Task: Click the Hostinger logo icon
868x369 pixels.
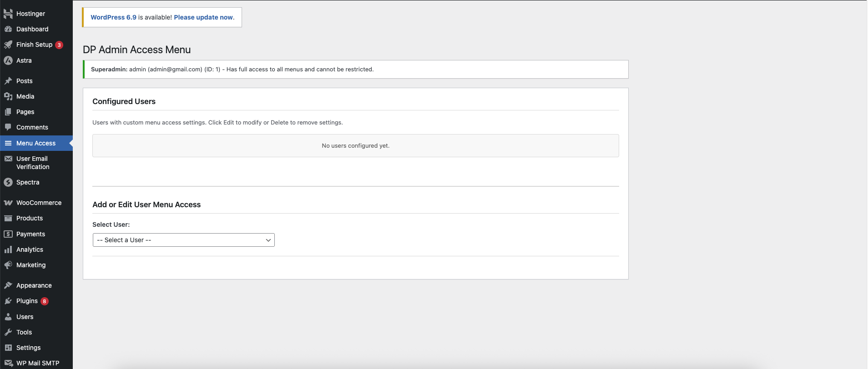Action: click(x=8, y=14)
